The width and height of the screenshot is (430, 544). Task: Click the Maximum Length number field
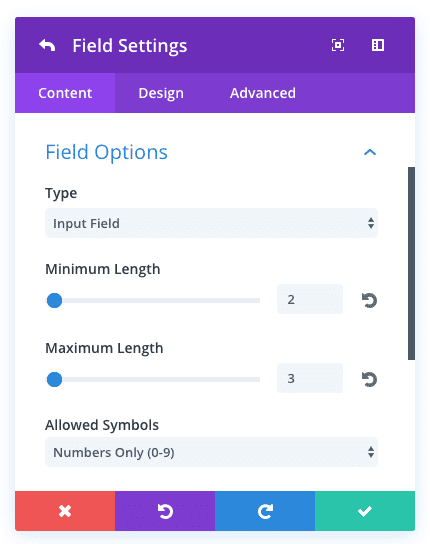coord(310,378)
